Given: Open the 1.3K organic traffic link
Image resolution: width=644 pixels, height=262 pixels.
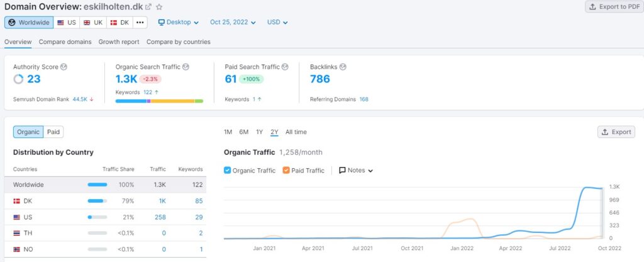Looking at the screenshot, I should (x=126, y=79).
